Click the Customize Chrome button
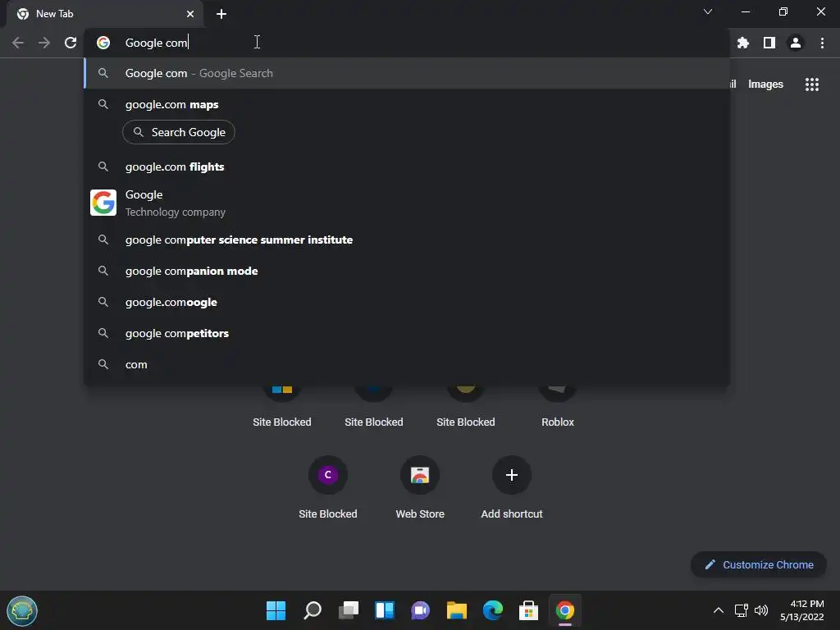Image resolution: width=840 pixels, height=630 pixels. (x=759, y=564)
